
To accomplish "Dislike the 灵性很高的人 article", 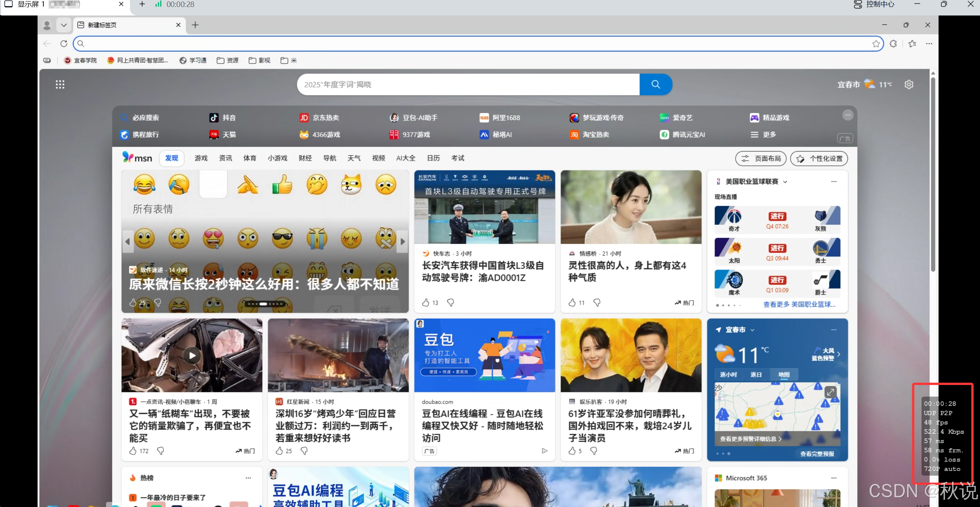I will (x=597, y=302).
